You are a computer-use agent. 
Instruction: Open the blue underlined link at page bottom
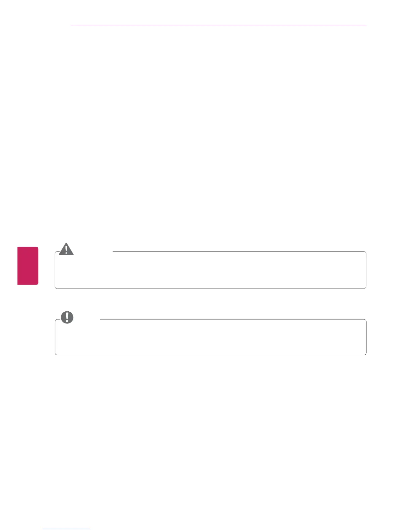click(x=66, y=529)
